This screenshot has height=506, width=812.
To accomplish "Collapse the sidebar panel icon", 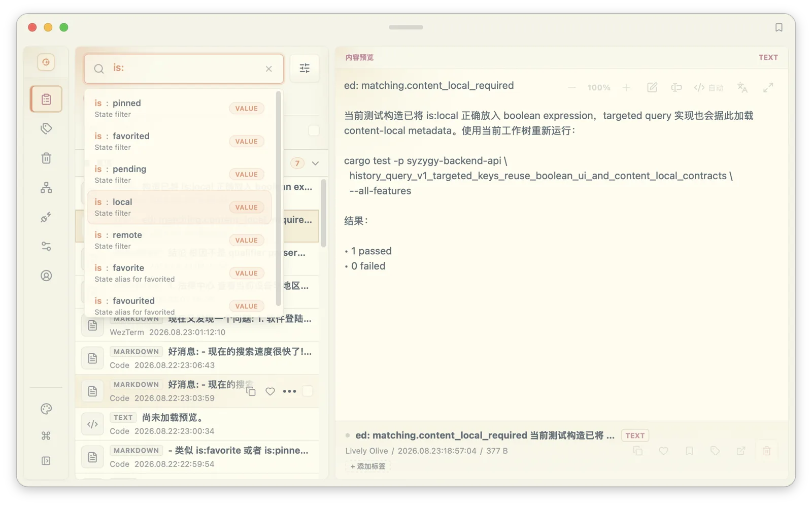I will click(46, 461).
